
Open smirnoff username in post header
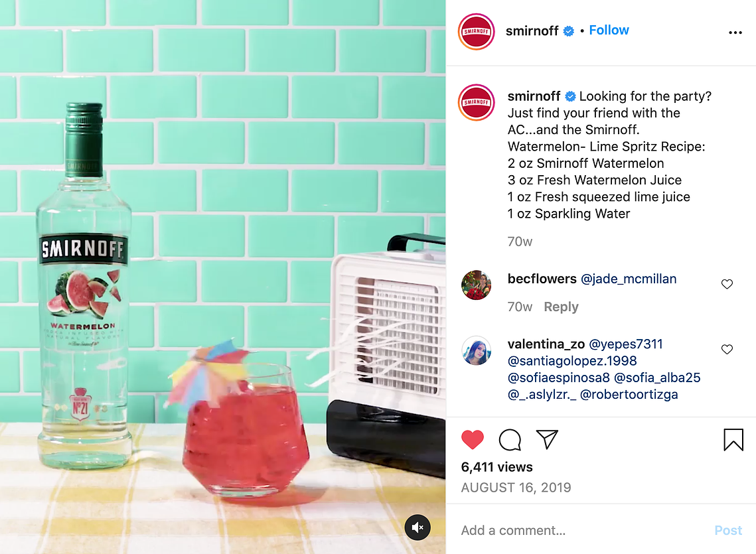point(532,31)
